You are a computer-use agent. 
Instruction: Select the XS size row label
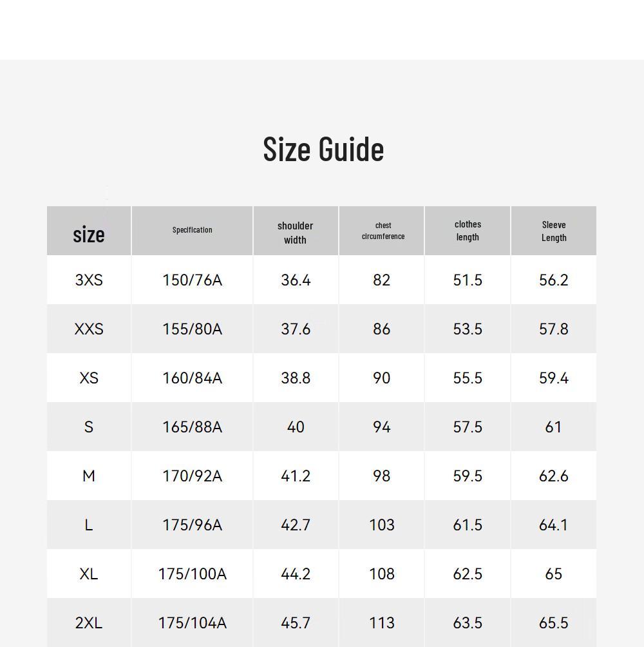(x=89, y=378)
